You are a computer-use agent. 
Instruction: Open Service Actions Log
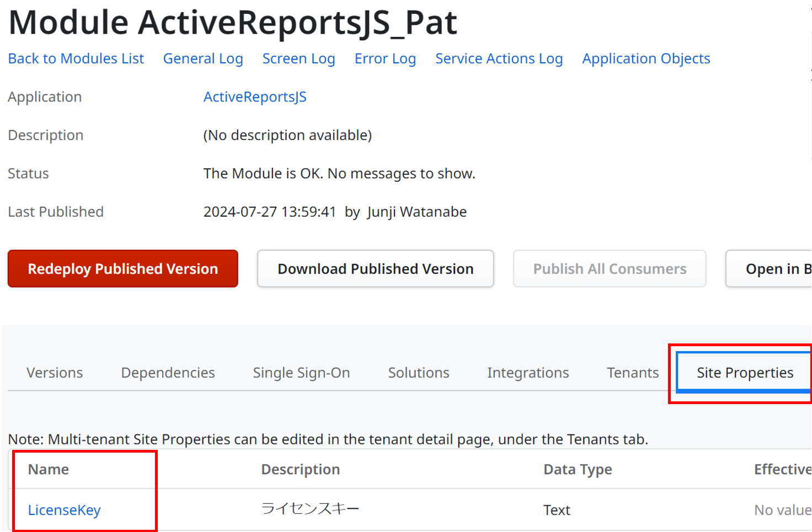click(499, 58)
